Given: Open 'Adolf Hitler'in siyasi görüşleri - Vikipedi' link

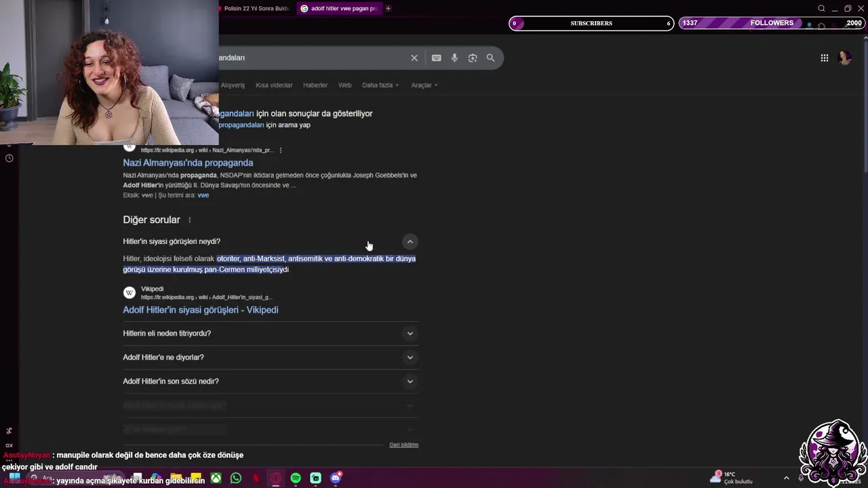Looking at the screenshot, I should 201,310.
